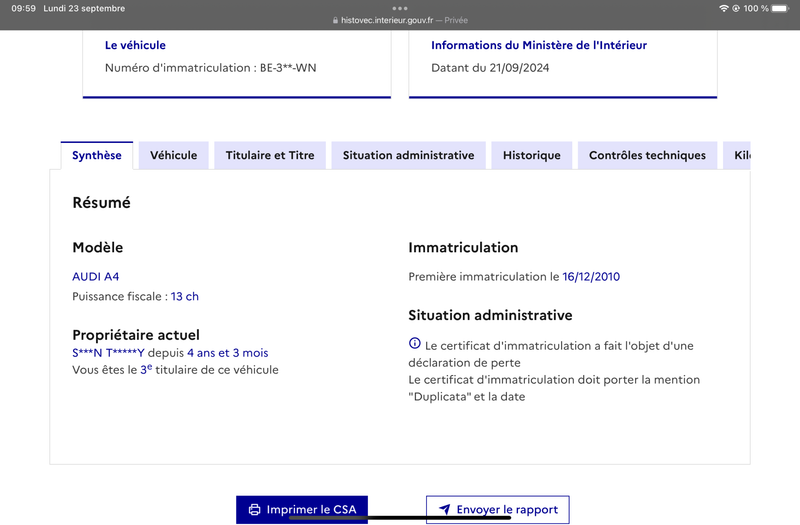The image size is (800, 525).
Task: Tap the padlock icon in the address bar
Action: tap(335, 20)
